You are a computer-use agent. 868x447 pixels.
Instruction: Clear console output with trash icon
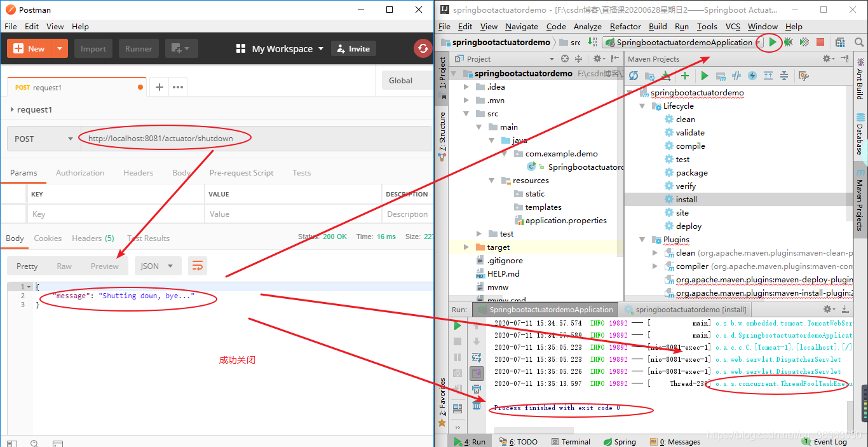(x=477, y=404)
